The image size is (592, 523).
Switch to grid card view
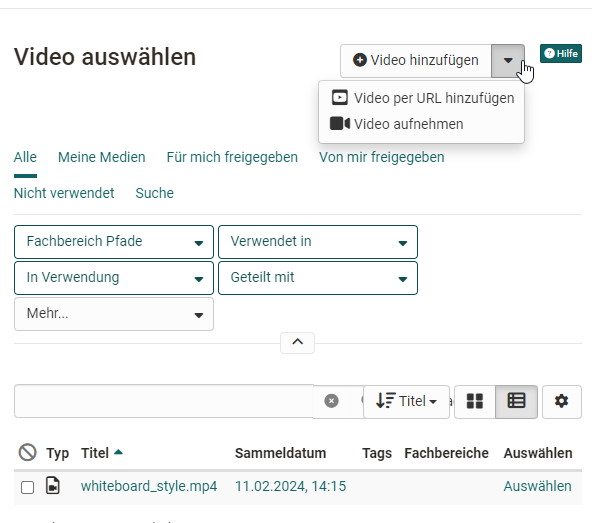coord(475,401)
